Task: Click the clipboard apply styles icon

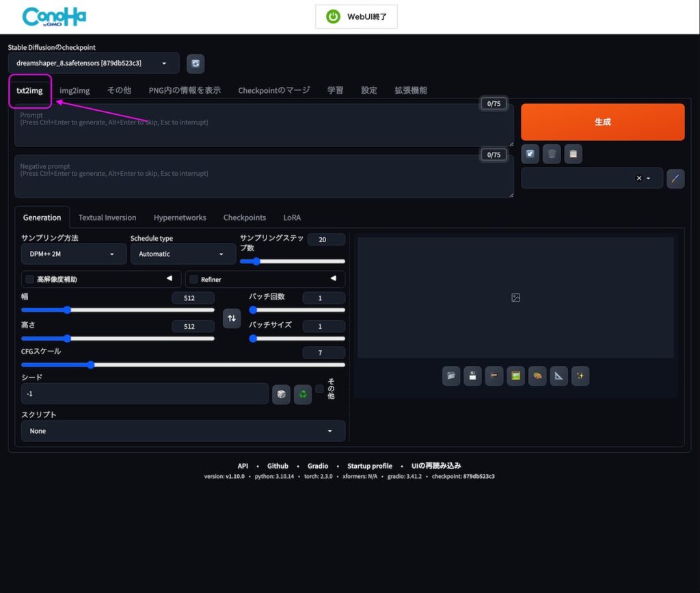Action: (x=573, y=154)
